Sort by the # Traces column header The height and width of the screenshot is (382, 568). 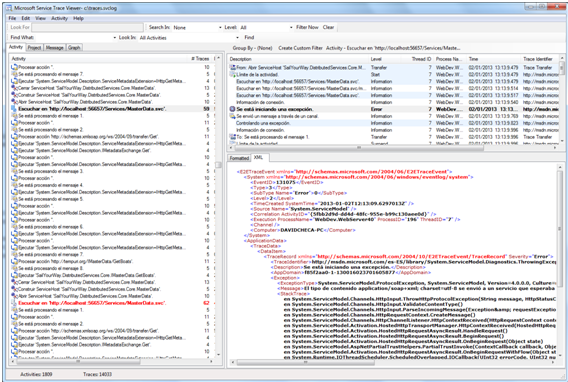[200, 59]
